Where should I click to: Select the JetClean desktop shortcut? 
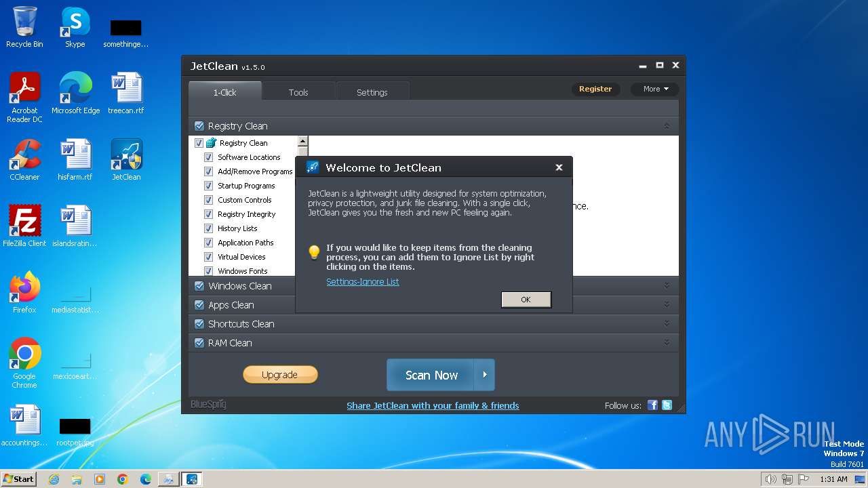(126, 160)
